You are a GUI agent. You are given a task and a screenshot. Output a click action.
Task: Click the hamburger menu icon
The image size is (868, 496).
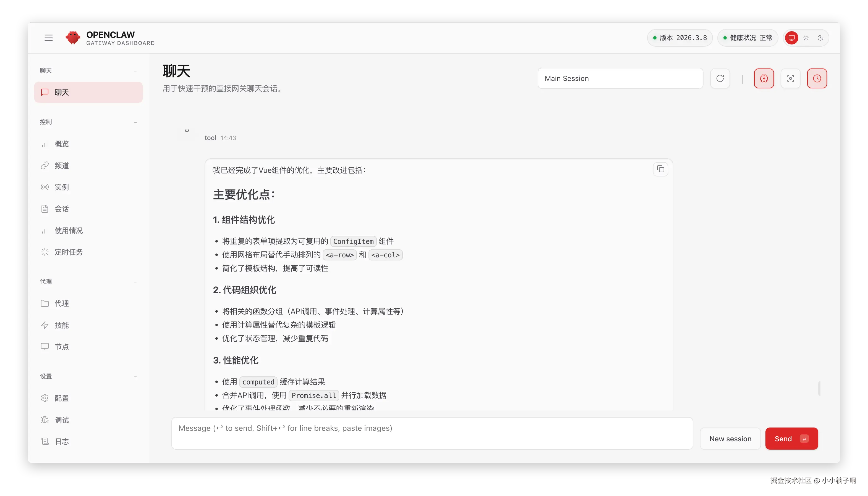(x=48, y=38)
